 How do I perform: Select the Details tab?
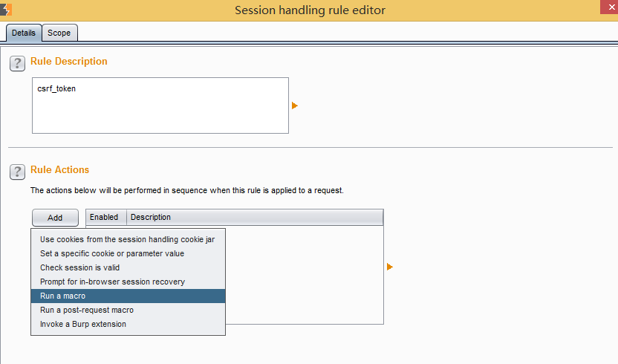[24, 33]
